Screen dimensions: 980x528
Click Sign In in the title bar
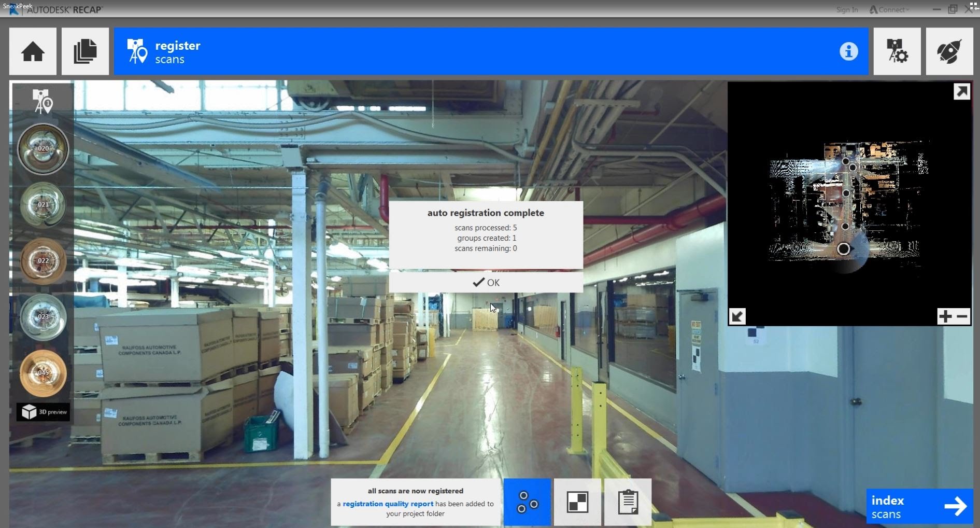[x=847, y=10]
